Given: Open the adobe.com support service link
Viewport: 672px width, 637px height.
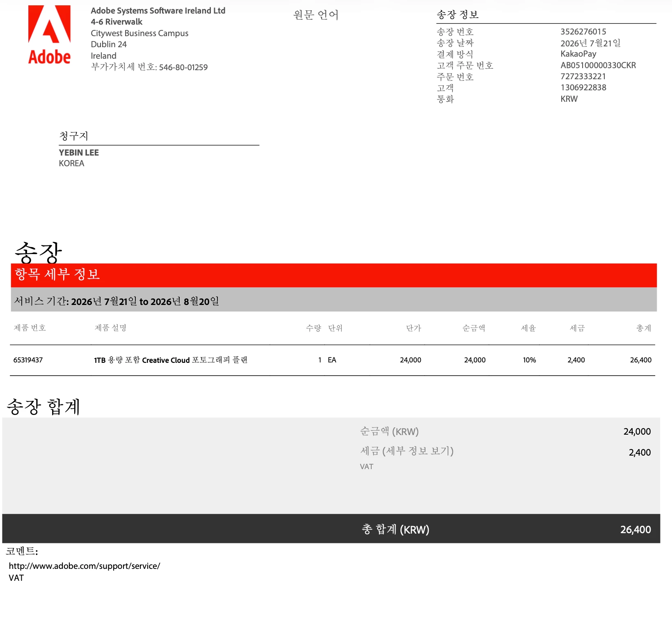Looking at the screenshot, I should click(85, 566).
